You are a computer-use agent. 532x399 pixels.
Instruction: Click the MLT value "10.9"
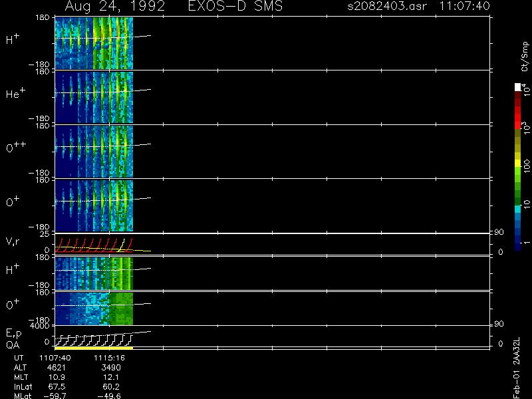[x=57, y=377]
